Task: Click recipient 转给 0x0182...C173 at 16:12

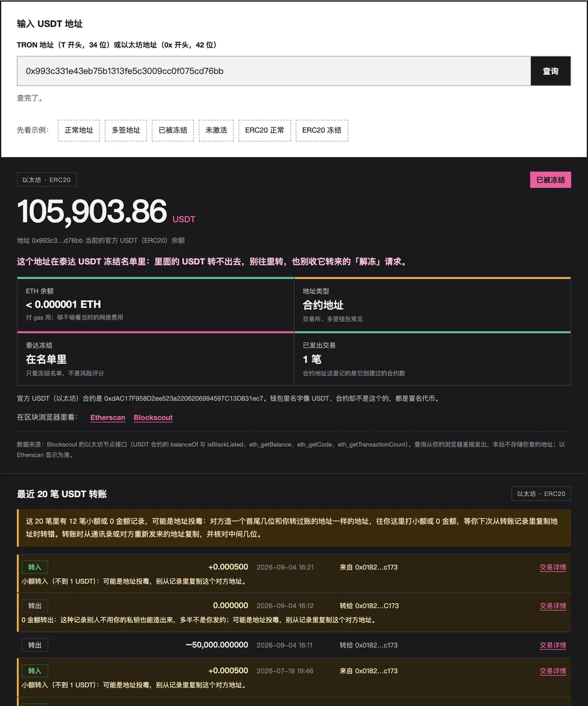Action: (369, 606)
